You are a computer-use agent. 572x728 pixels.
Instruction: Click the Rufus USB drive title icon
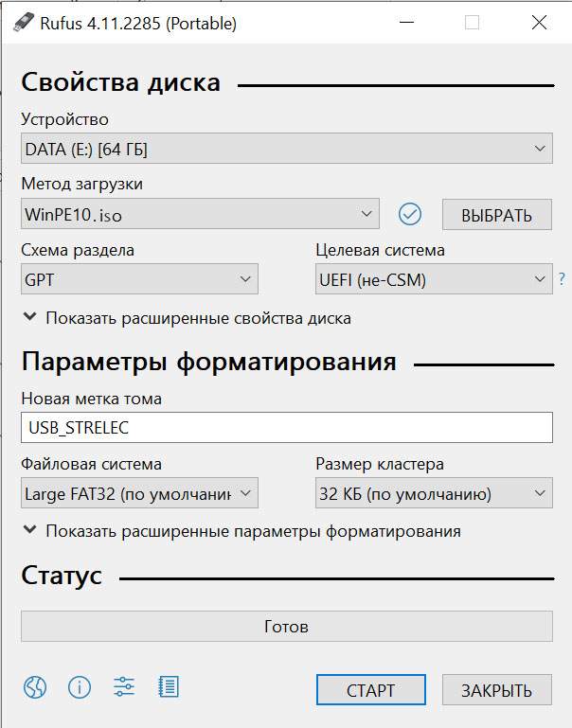point(18,24)
